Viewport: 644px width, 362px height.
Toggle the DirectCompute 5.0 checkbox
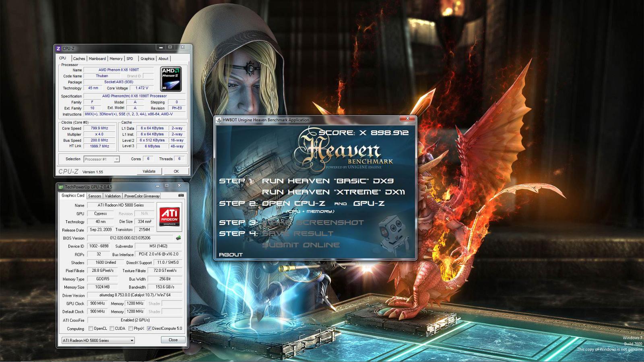pyautogui.click(x=149, y=329)
